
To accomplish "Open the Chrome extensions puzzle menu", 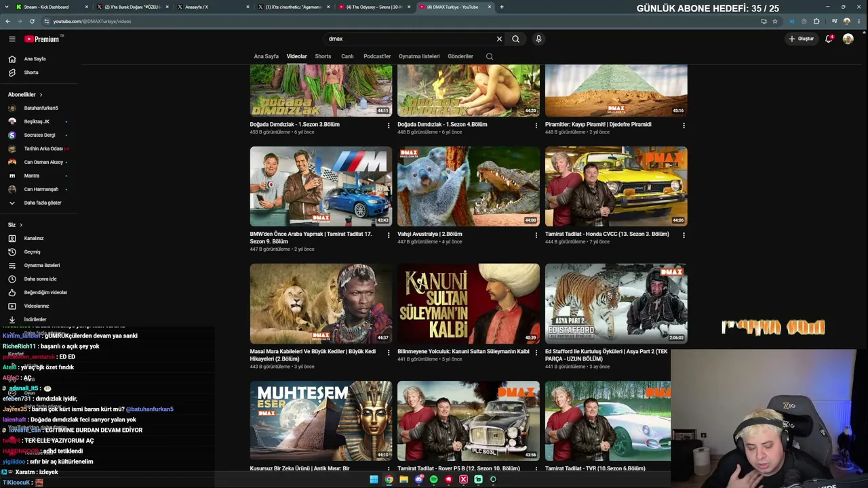I will (816, 21).
